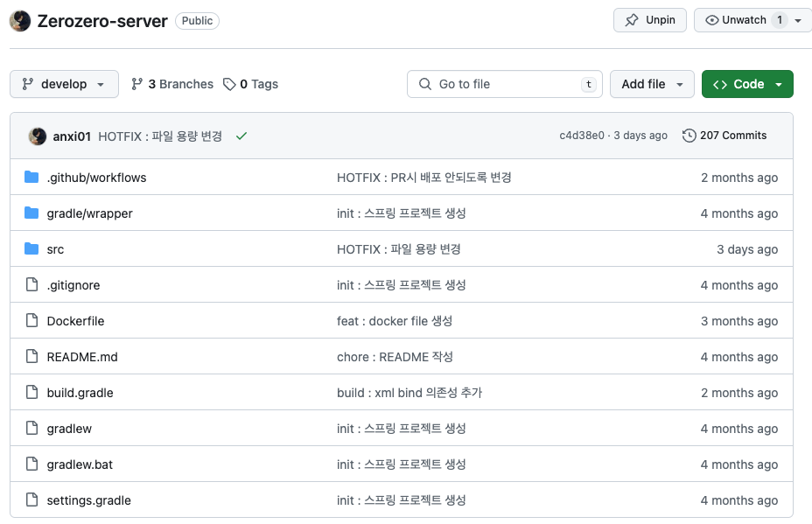The image size is (812, 524).
Task: Open commit message build : xml bind 의존성 추가
Action: pos(409,393)
